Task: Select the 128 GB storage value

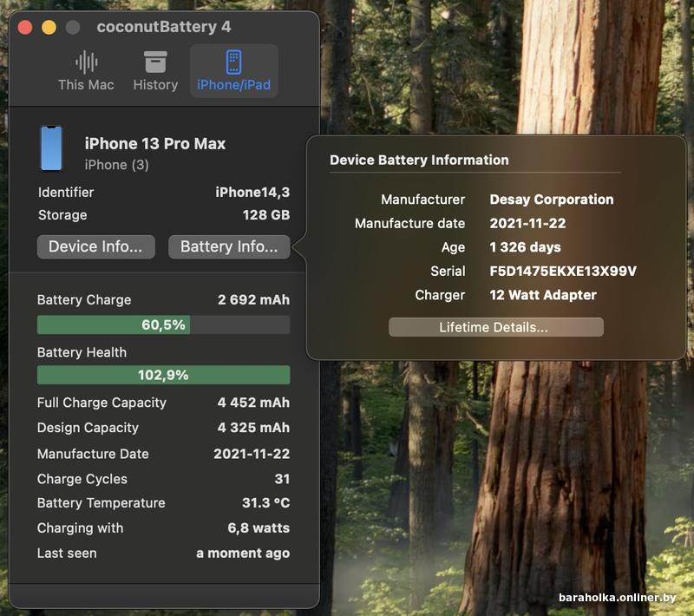Action: 266,215
